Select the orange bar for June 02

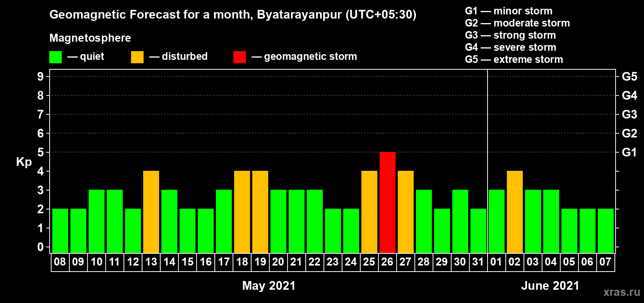click(515, 212)
